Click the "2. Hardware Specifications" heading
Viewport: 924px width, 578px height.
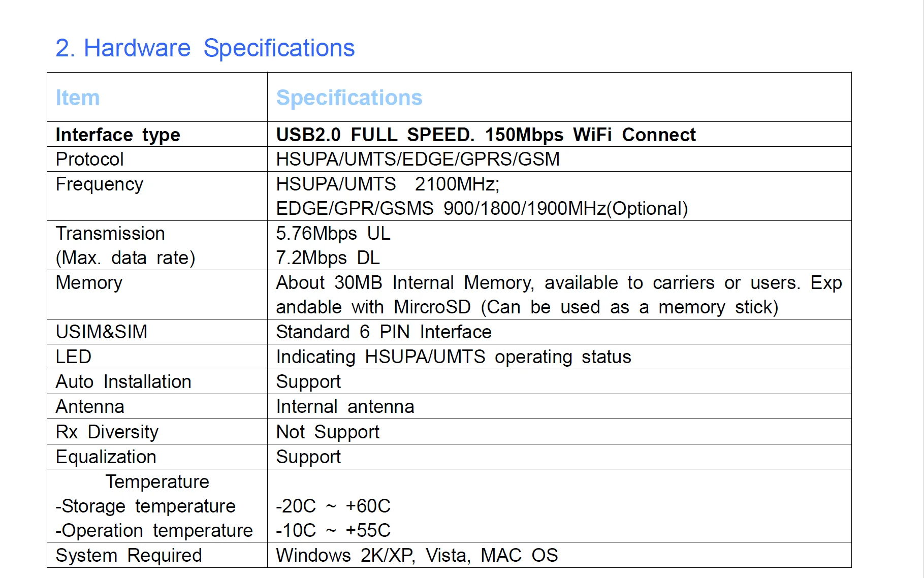[x=205, y=48]
